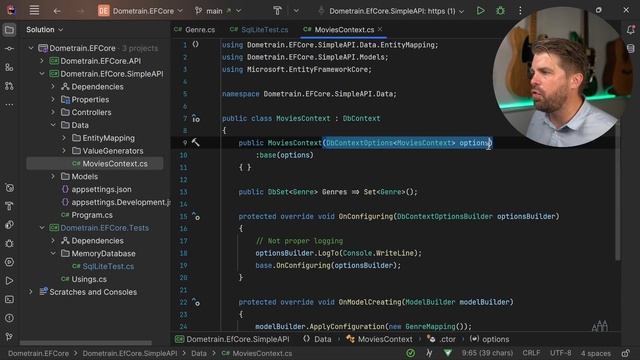Switch to the SqlLiteTest.cs tab
Screen dimensions: 640x360
(x=259, y=29)
